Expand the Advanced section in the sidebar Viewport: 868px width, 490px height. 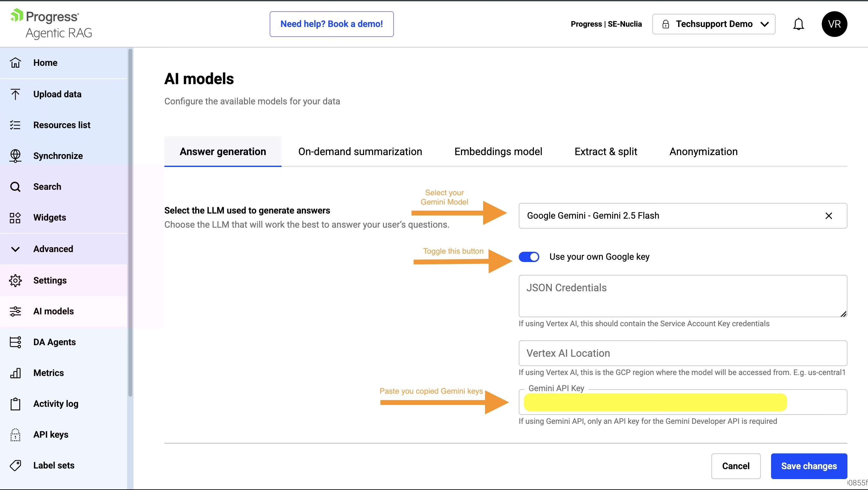[53, 249]
